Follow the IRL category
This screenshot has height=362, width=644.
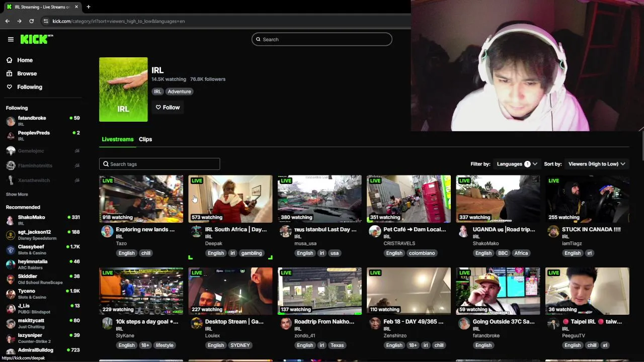point(168,107)
